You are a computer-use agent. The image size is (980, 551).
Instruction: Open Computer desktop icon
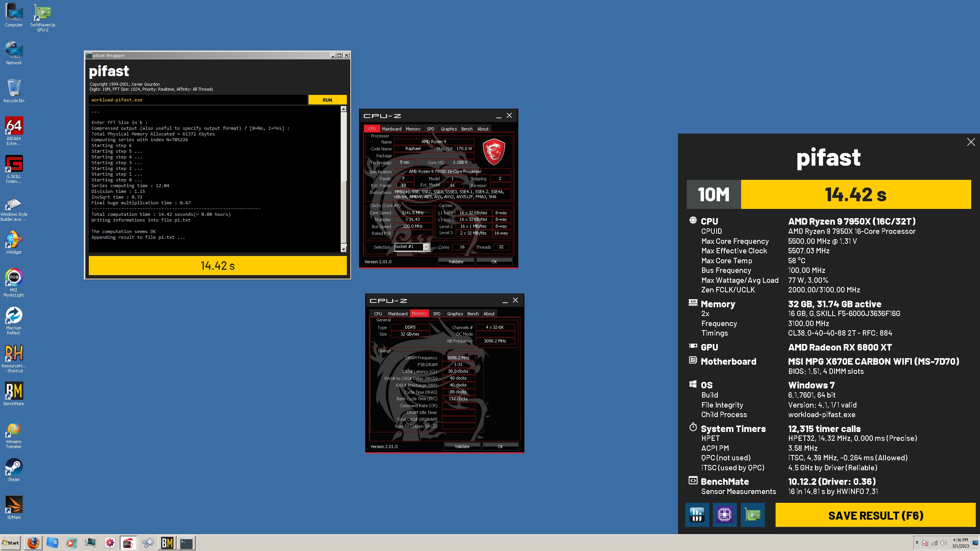tap(14, 15)
